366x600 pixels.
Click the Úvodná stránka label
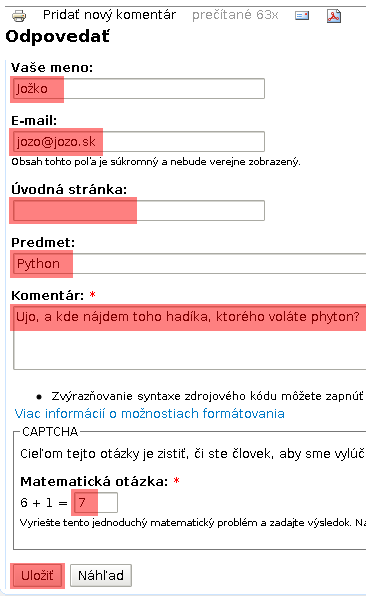[69, 189]
